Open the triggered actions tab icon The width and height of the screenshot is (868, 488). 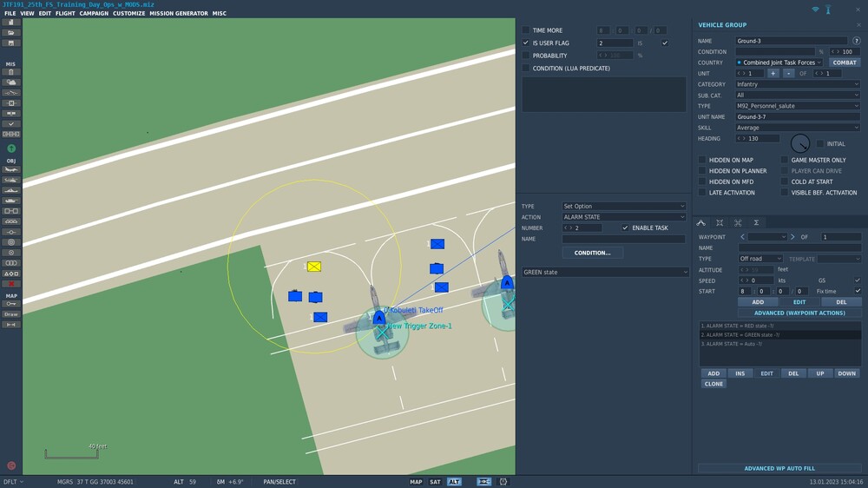point(720,222)
